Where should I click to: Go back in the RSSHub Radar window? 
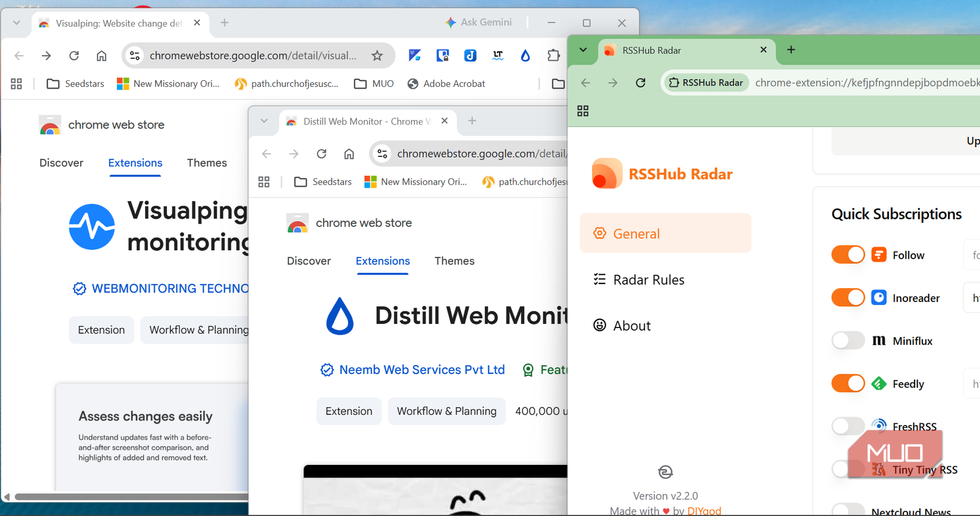tap(586, 83)
